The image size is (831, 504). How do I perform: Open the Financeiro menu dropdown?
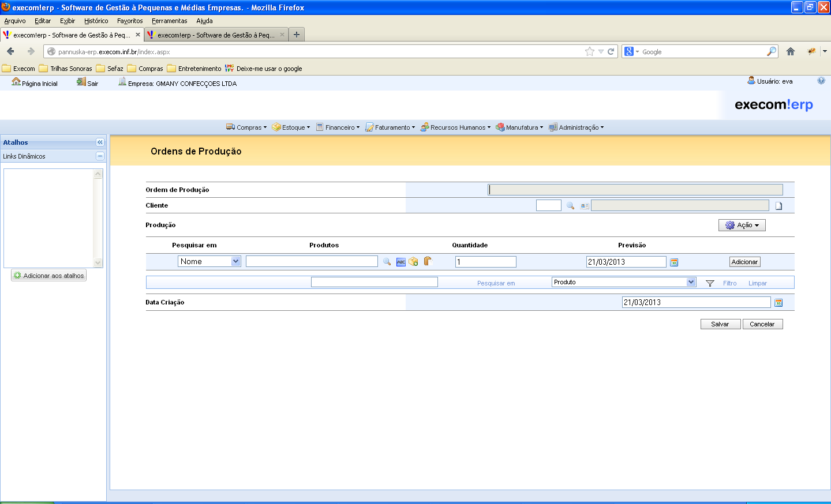[338, 127]
